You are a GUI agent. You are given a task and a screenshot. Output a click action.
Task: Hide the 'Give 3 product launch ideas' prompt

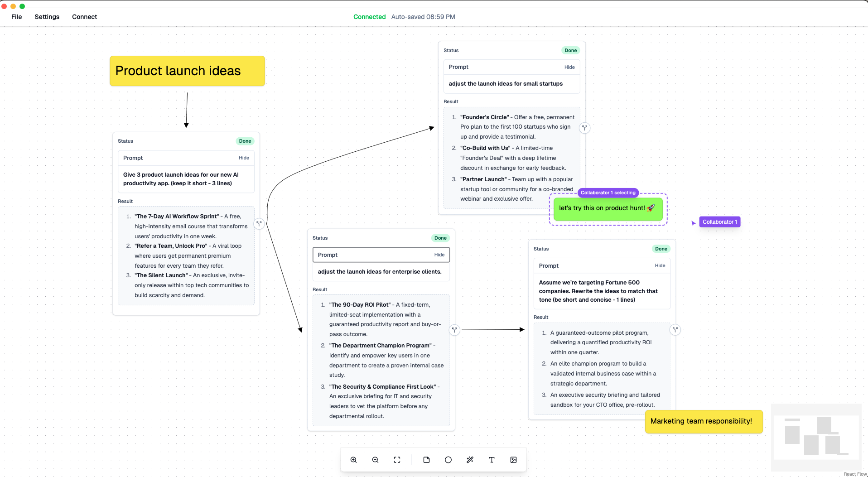coord(244,158)
